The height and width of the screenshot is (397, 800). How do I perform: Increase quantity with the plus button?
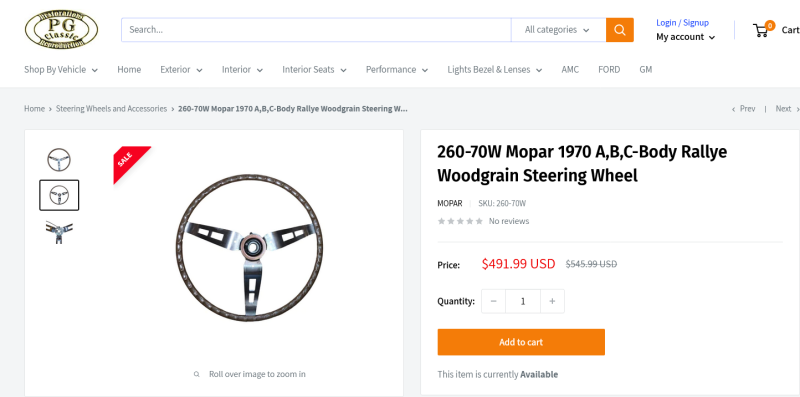click(x=552, y=301)
